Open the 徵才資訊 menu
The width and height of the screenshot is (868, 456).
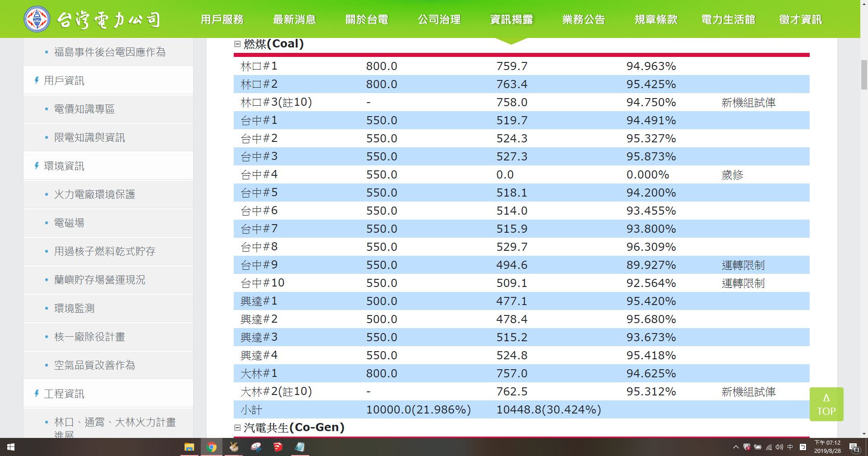[x=801, y=19]
